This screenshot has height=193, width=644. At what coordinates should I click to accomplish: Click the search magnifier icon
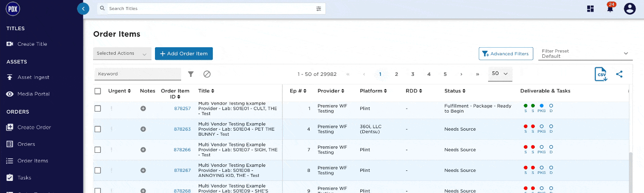click(x=102, y=9)
